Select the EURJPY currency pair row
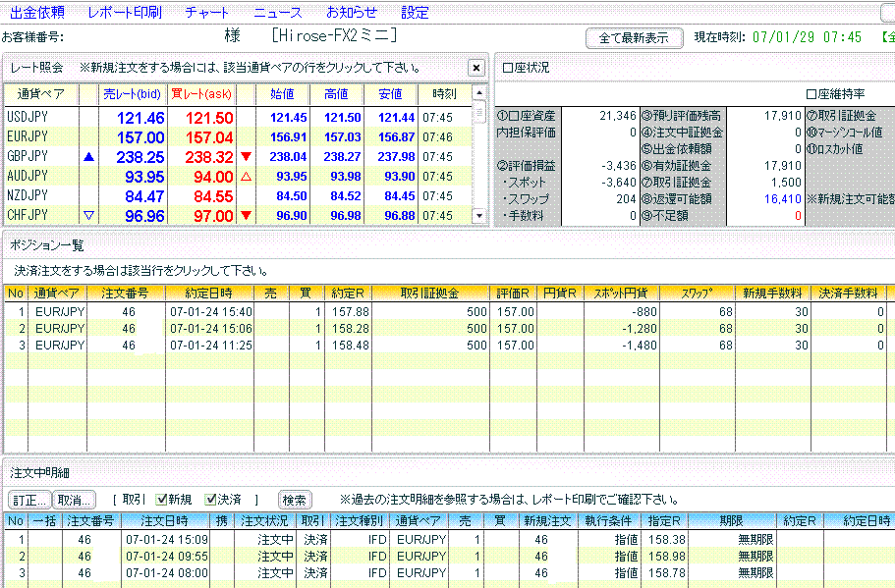The height and width of the screenshot is (588, 895). pyautogui.click(x=238, y=136)
